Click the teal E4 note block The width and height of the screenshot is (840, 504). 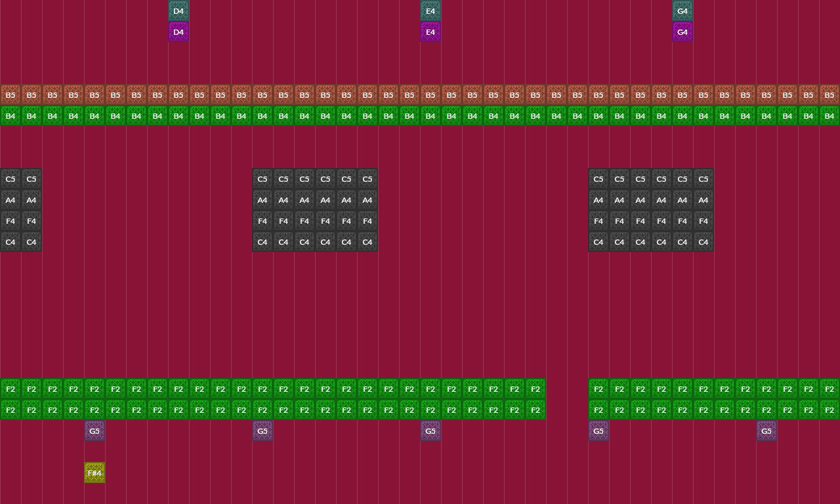click(430, 10)
